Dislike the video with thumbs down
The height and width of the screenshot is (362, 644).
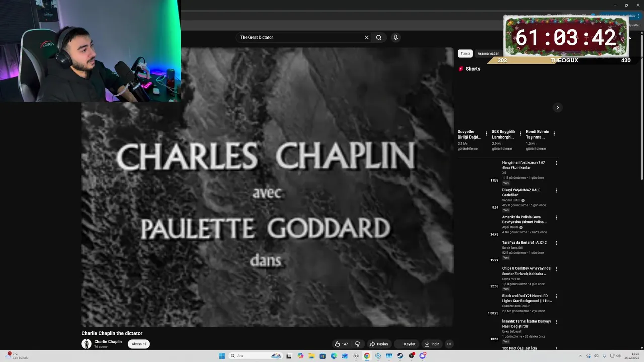(x=358, y=344)
